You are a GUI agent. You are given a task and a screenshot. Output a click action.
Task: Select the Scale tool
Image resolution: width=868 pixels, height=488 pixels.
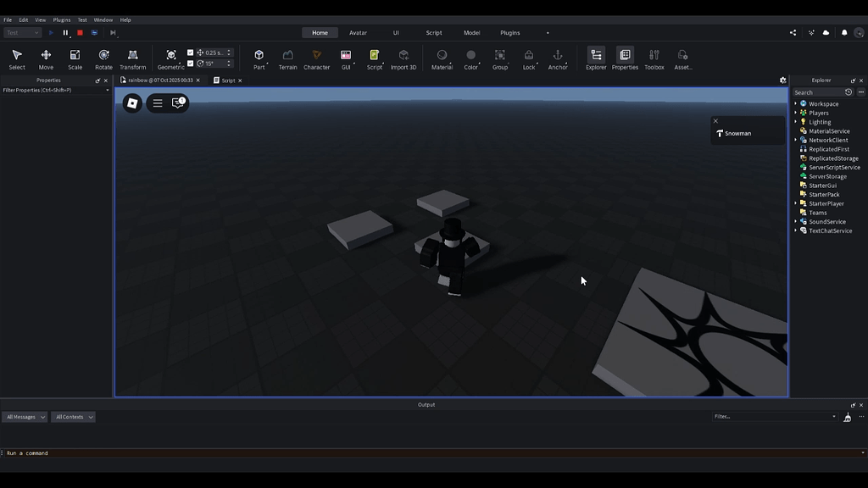coord(75,59)
